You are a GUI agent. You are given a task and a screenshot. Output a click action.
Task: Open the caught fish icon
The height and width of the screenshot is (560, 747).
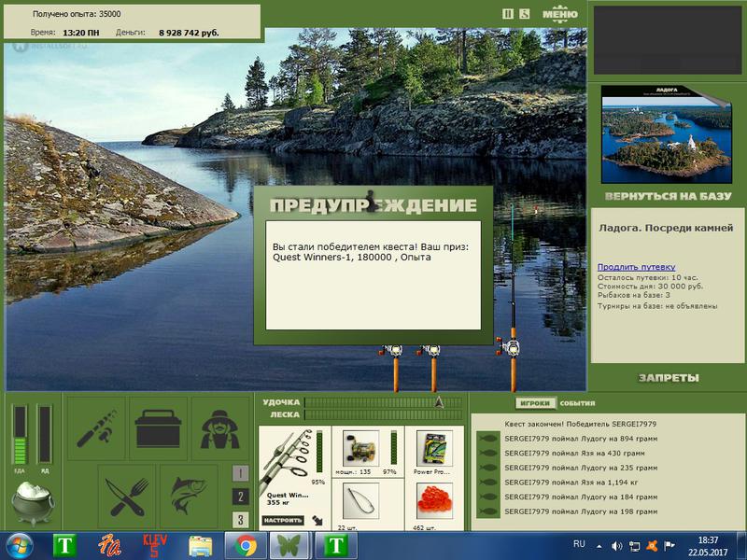pos(189,497)
